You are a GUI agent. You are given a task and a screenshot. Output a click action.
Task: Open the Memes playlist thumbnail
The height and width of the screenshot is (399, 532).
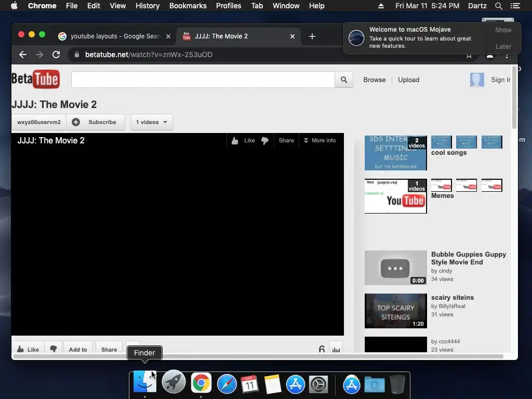[395, 196]
